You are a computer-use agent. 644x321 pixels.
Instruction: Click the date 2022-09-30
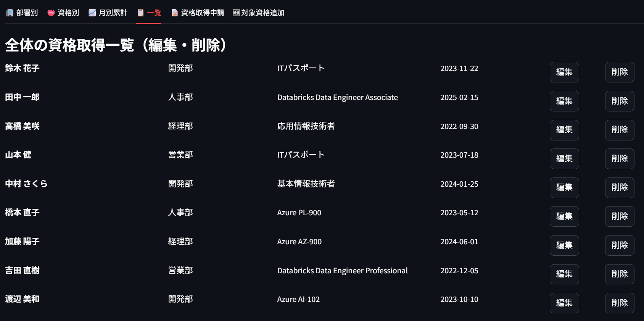459,126
